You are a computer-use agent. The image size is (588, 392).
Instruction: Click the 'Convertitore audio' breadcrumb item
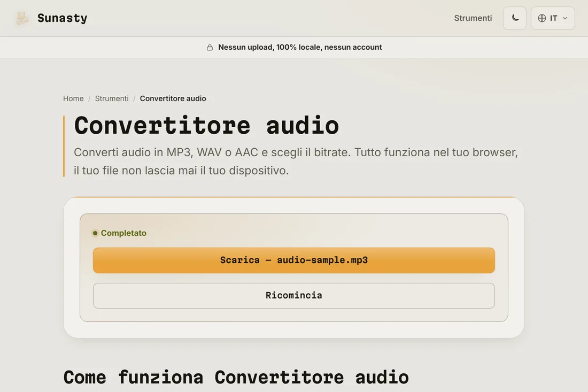click(x=173, y=98)
